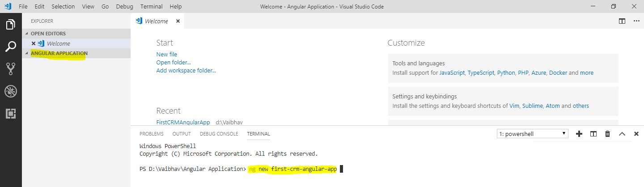Open editor More Actions ellipsis menu
The image size is (644, 187).
(636, 21)
